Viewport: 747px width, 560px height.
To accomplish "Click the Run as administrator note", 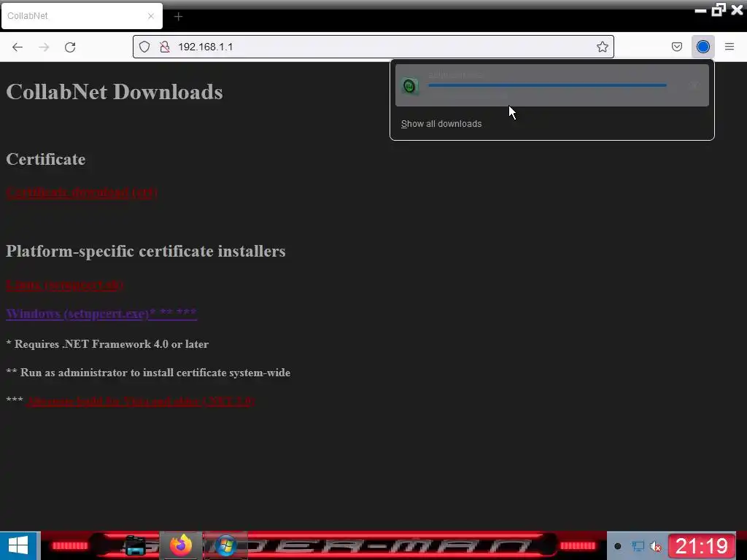I will pos(148,373).
